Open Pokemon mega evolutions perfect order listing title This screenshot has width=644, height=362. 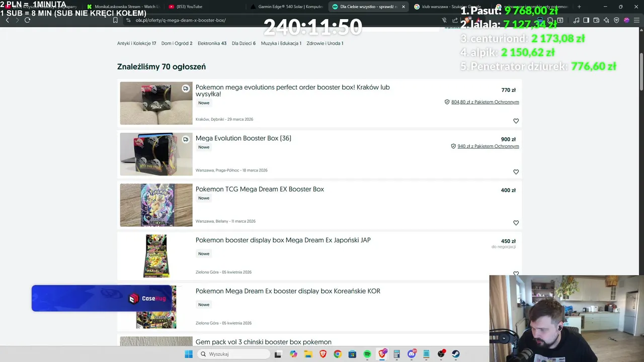(x=292, y=90)
